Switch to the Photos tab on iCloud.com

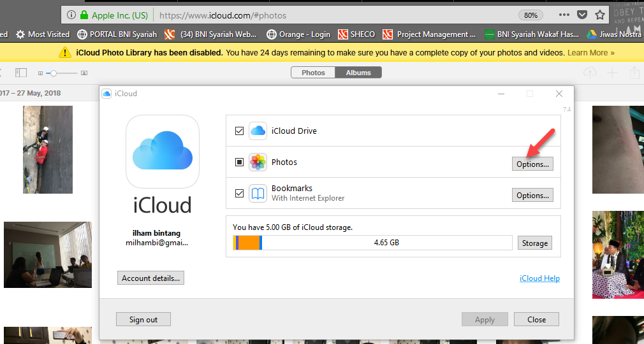[313, 73]
